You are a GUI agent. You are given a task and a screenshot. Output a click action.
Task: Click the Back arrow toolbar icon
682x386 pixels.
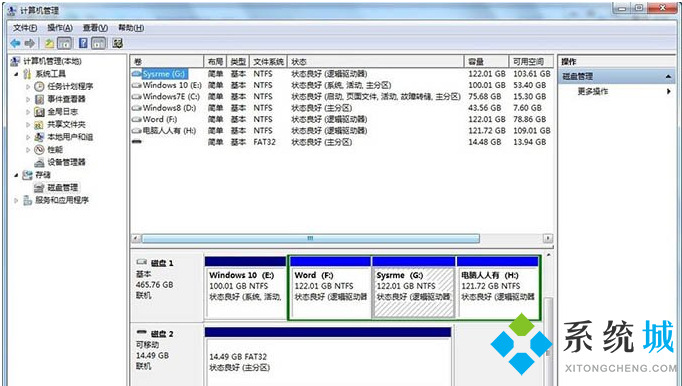pos(15,43)
